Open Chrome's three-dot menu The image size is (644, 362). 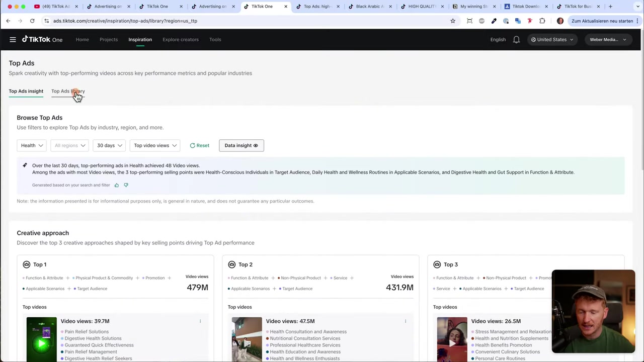637,21
